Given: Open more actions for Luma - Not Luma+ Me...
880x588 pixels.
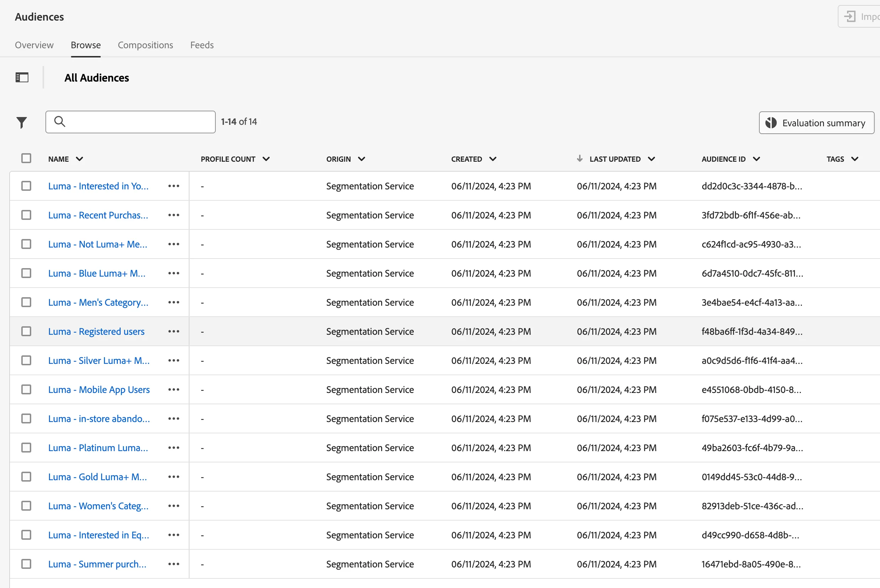Looking at the screenshot, I should tap(174, 244).
